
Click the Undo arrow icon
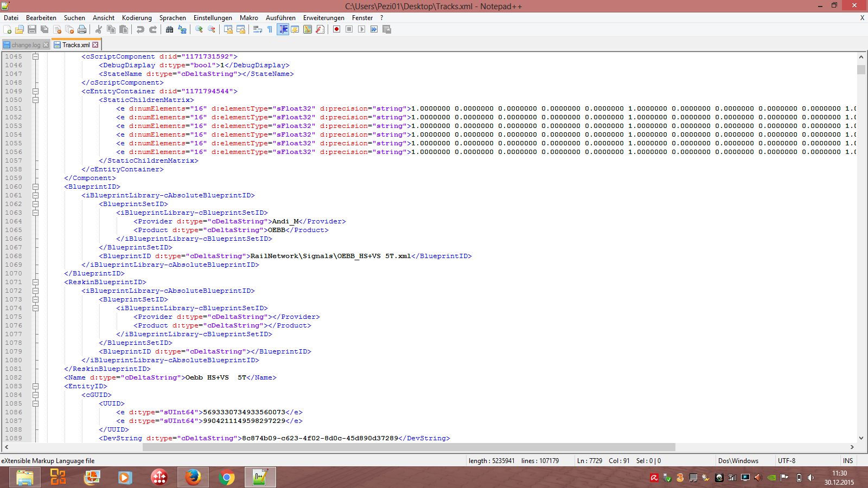click(x=141, y=29)
